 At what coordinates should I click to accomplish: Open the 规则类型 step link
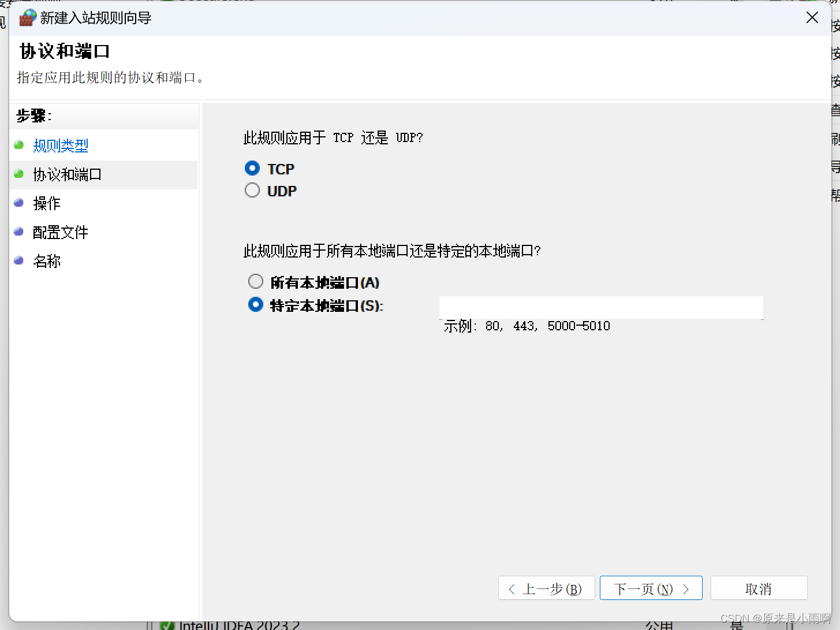[x=61, y=145]
